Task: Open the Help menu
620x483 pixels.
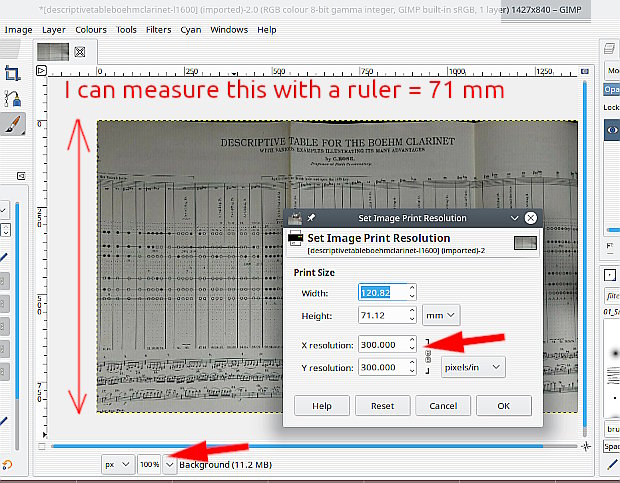Action: (x=267, y=30)
